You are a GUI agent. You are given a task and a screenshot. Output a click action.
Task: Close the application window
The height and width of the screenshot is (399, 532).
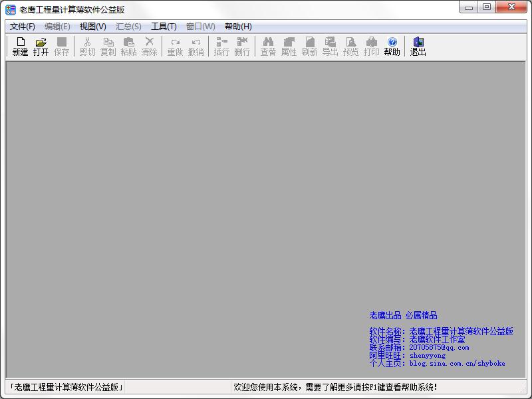tap(511, 7)
